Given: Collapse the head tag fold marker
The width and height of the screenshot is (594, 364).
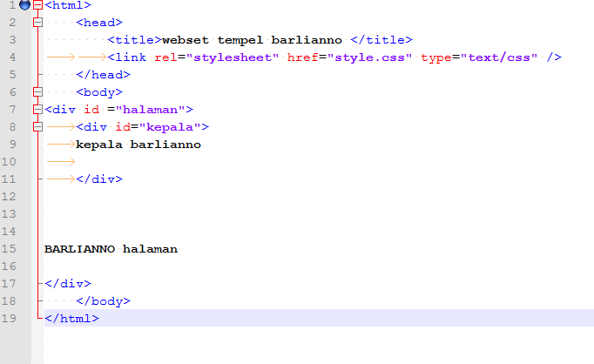Looking at the screenshot, I should (x=37, y=23).
